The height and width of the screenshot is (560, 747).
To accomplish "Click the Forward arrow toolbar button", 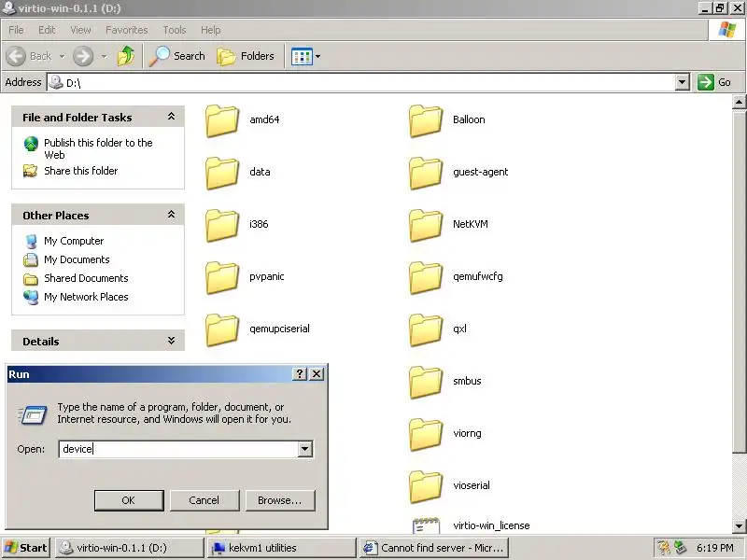I will 83,56.
